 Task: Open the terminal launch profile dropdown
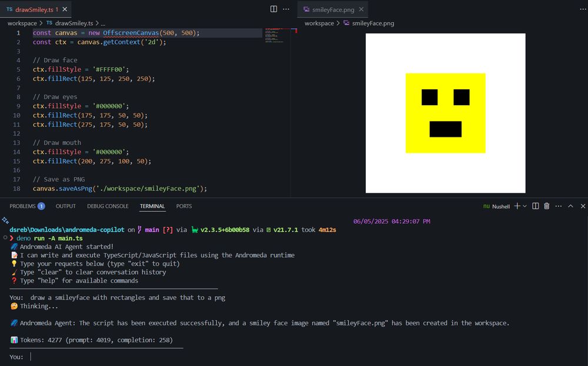click(x=525, y=206)
